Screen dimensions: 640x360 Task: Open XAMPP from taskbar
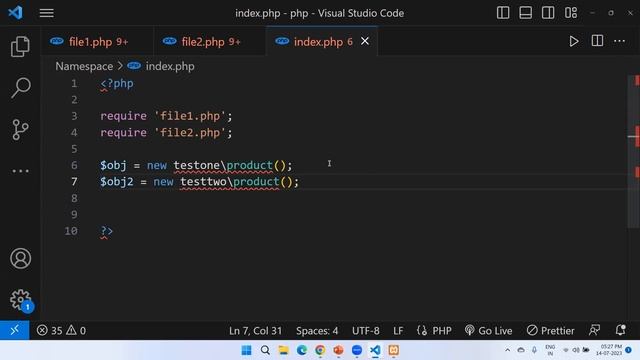[x=393, y=350]
